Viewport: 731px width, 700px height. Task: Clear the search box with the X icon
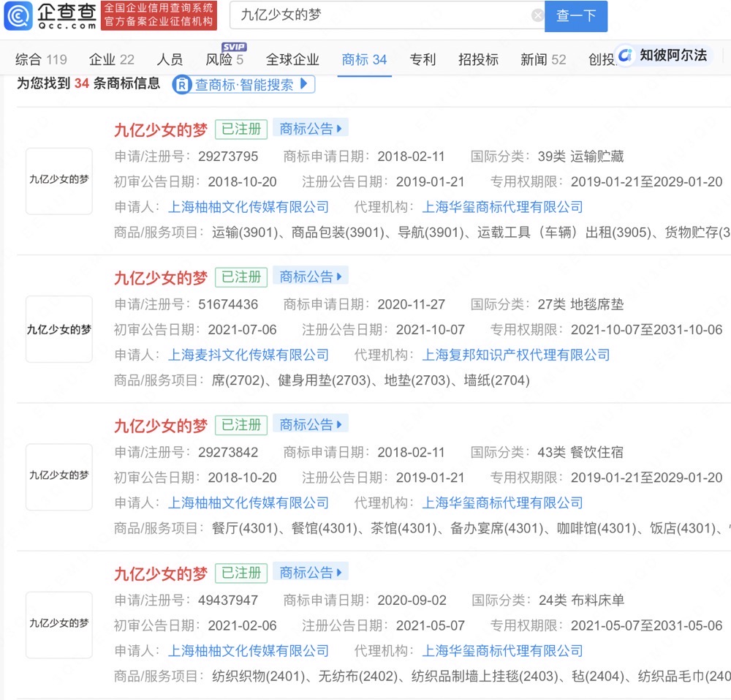537,15
